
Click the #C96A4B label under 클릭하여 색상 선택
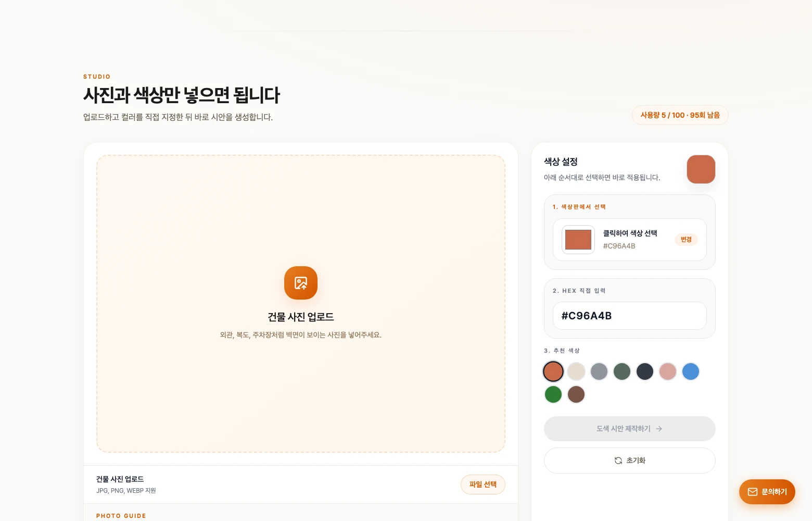pyautogui.click(x=619, y=246)
